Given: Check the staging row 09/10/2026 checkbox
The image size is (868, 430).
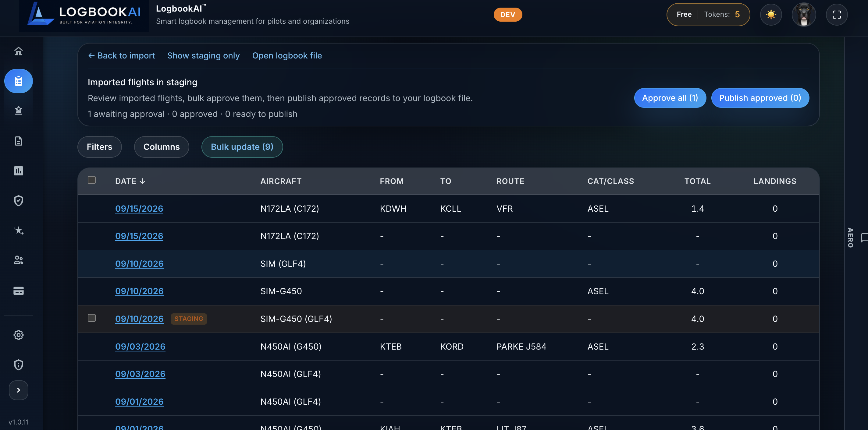Looking at the screenshot, I should [92, 318].
